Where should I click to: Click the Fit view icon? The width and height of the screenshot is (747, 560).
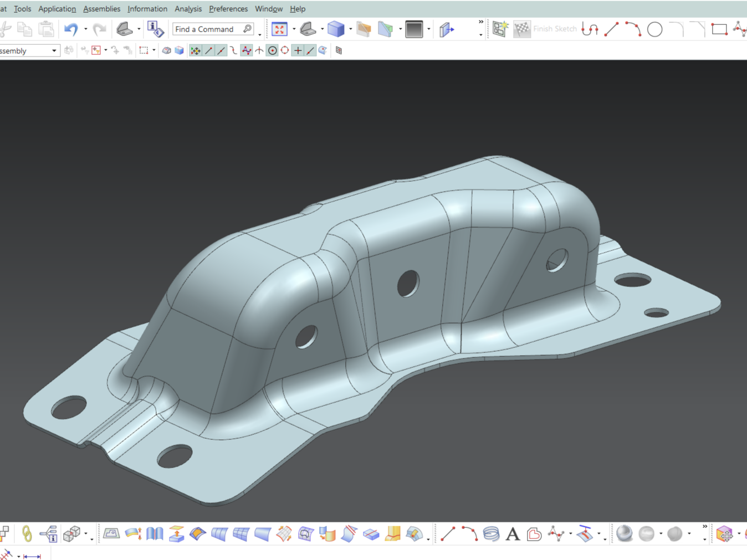pos(279,29)
